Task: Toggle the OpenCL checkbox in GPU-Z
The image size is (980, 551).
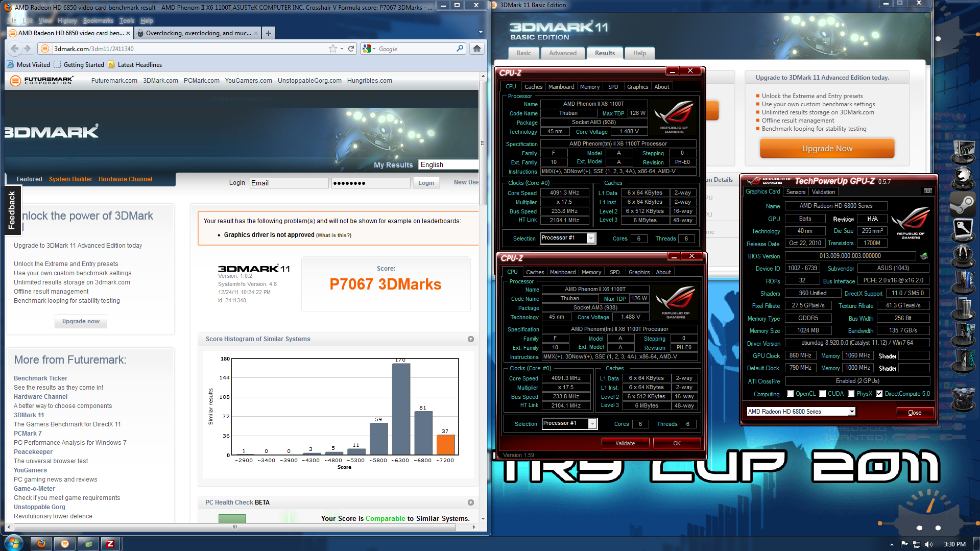Action: pos(790,394)
